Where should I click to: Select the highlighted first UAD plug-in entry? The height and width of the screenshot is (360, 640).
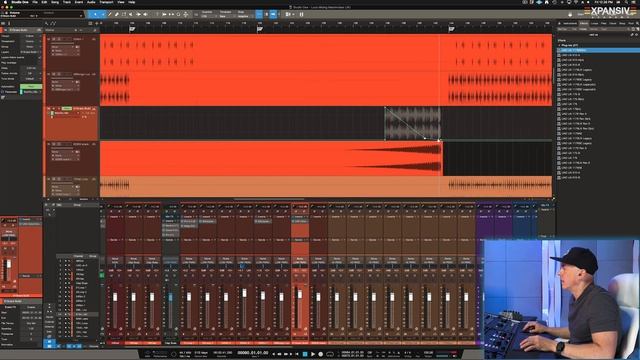pos(598,50)
